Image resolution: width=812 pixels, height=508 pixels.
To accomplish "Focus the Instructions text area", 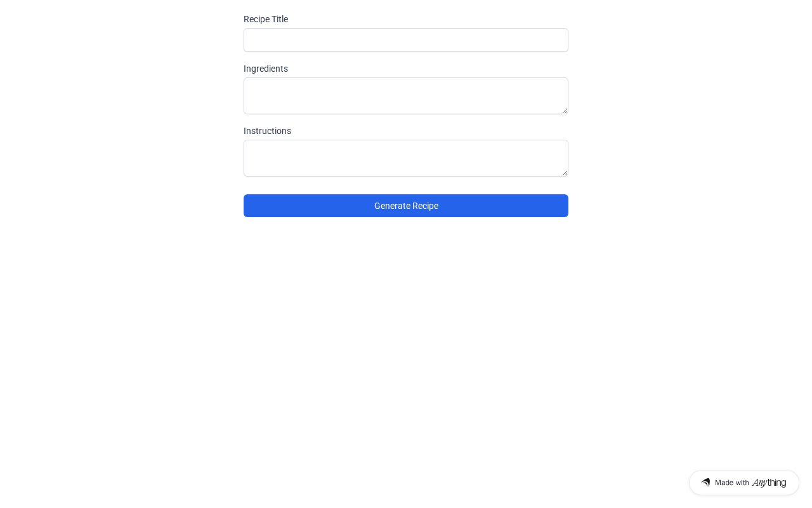I will [x=406, y=158].
